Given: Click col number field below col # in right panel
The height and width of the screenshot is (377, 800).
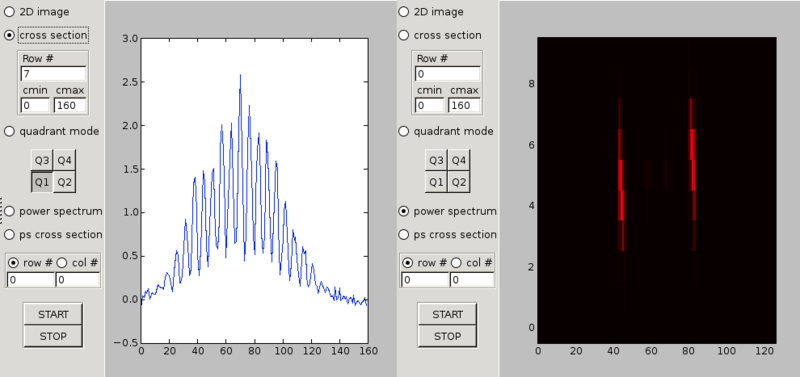Looking at the screenshot, I should pyautogui.click(x=472, y=280).
